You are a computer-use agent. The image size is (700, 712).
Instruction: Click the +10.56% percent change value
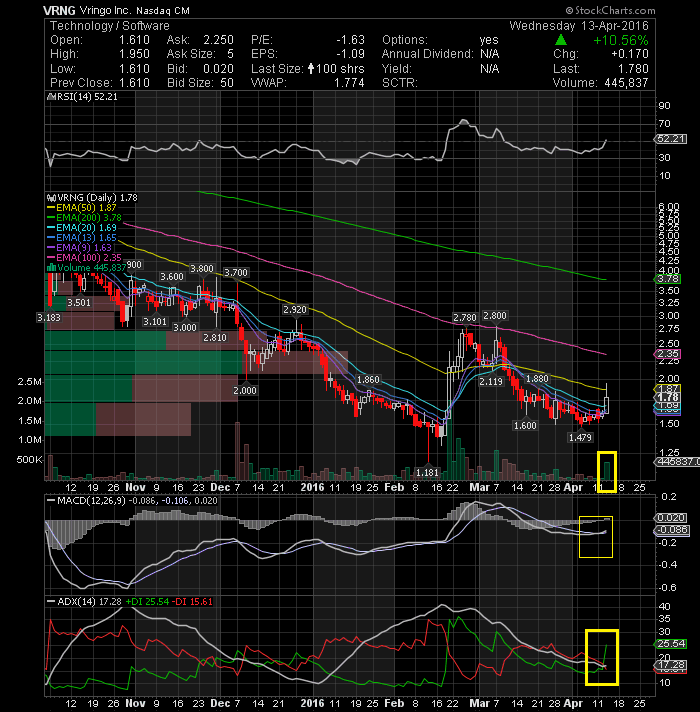pyautogui.click(x=621, y=40)
